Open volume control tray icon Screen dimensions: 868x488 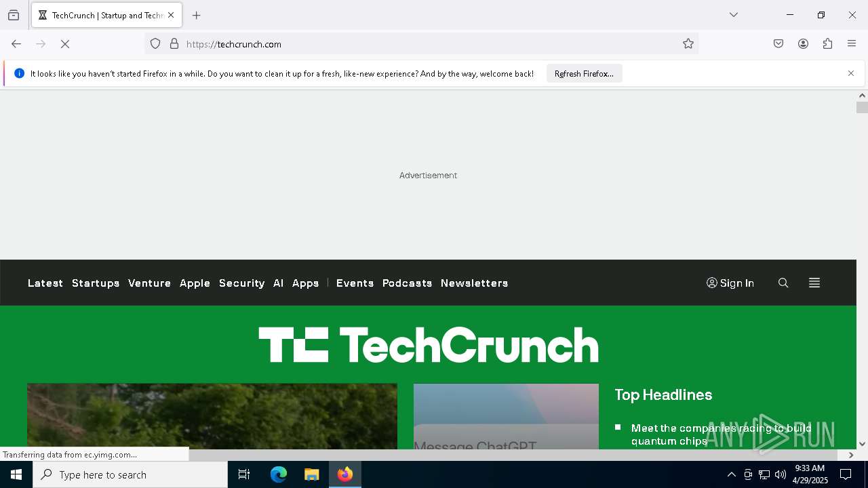click(x=781, y=475)
